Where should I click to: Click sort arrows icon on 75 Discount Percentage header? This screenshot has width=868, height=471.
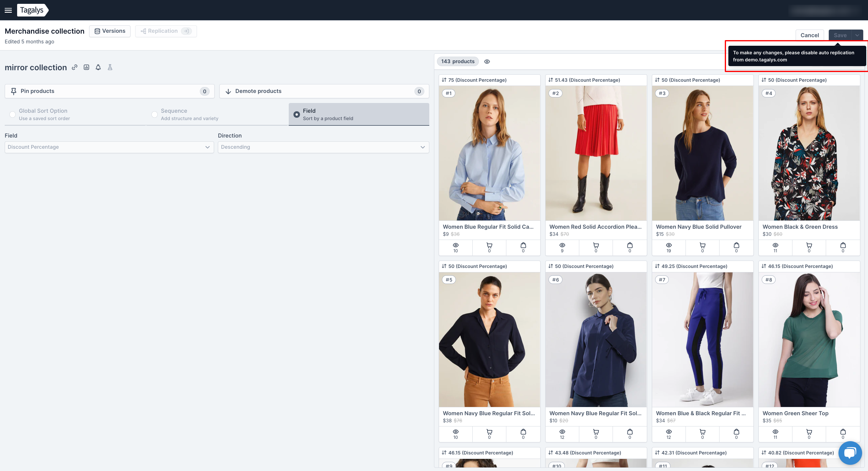click(444, 80)
